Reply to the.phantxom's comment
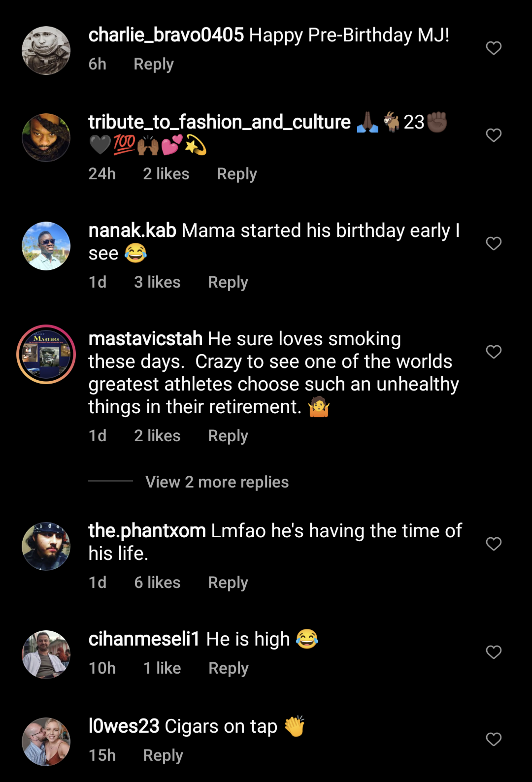The image size is (532, 782). (x=228, y=583)
